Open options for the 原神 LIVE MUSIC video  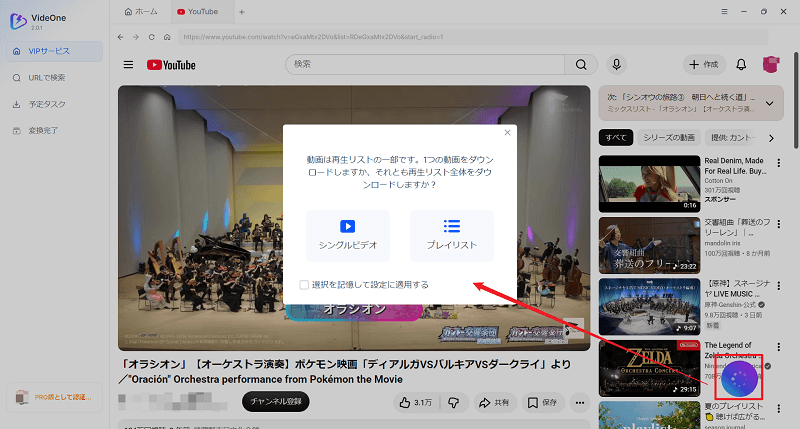779,286
